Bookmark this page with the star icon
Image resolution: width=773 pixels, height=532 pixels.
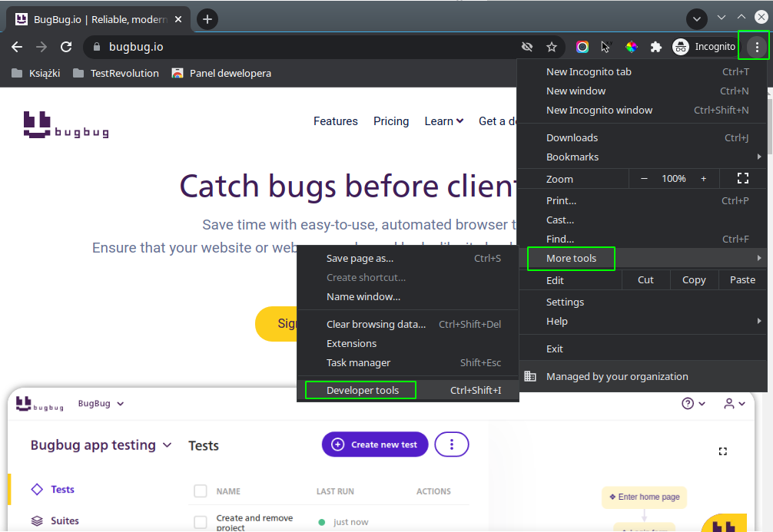[552, 47]
